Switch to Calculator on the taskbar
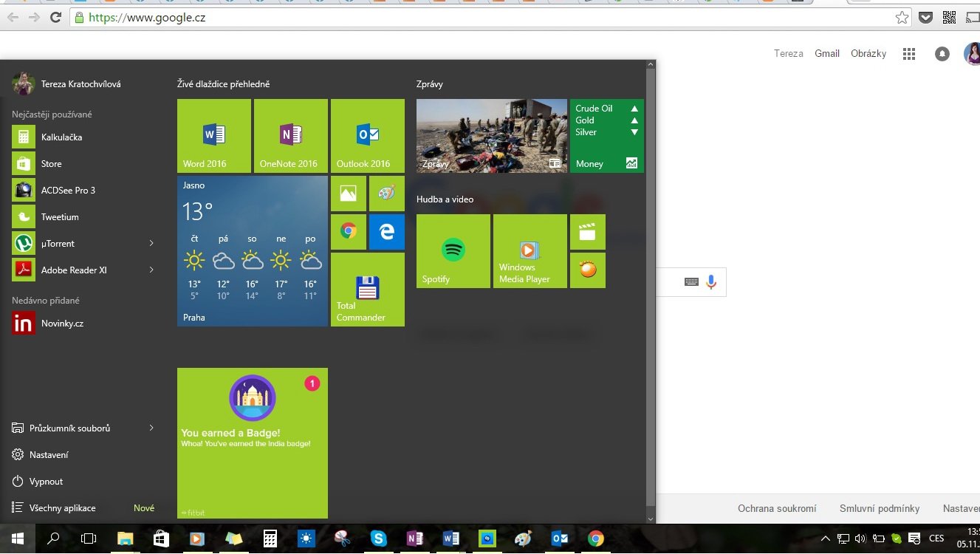The width and height of the screenshot is (980, 554). click(270, 539)
